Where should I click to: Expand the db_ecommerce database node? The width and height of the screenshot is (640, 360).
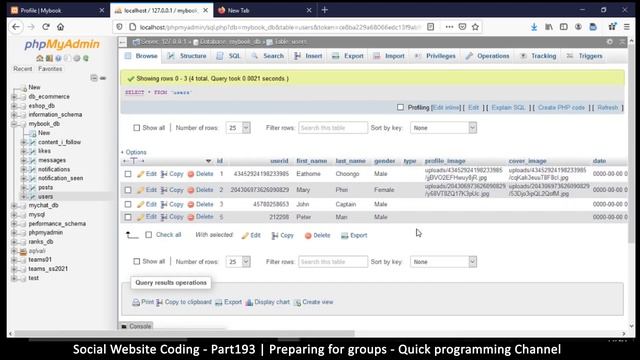[x=14, y=97]
